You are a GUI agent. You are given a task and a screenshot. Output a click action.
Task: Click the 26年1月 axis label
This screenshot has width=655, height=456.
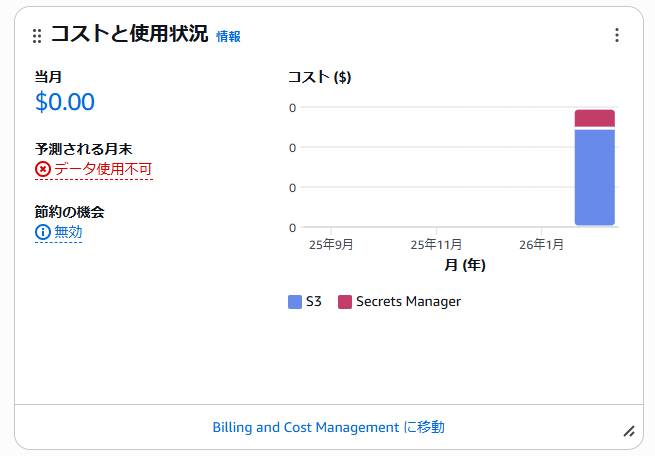click(x=541, y=244)
